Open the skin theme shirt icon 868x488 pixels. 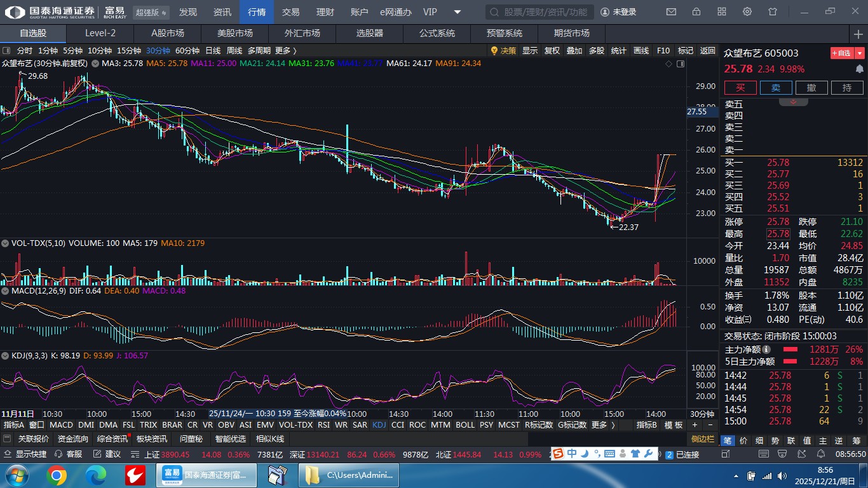(x=773, y=12)
